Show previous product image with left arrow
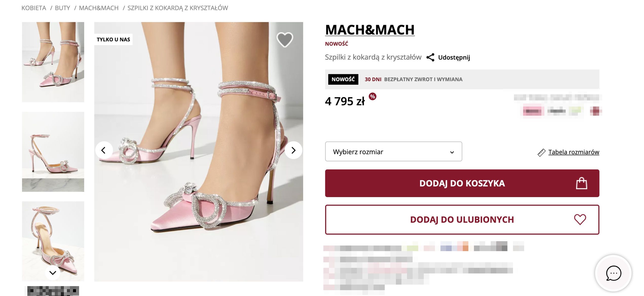 [x=104, y=150]
